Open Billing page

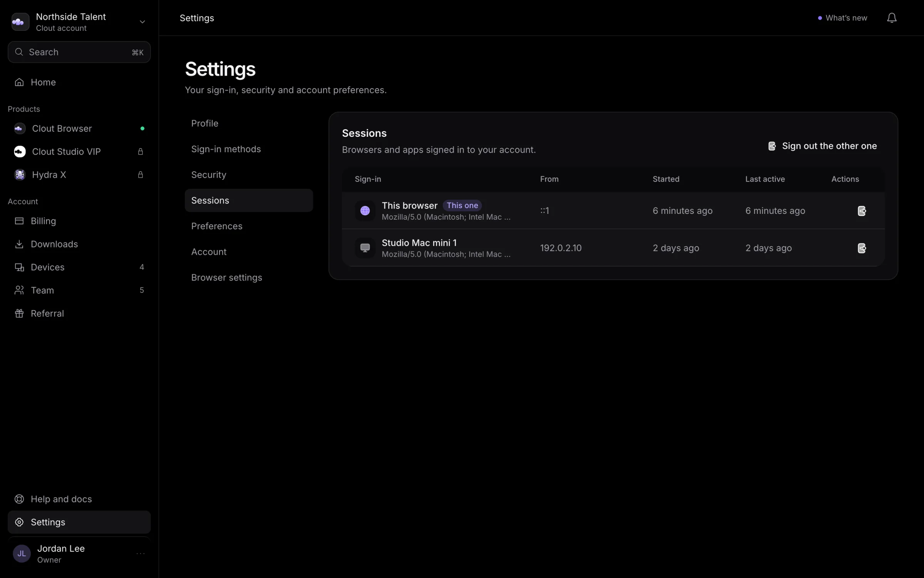79,221
